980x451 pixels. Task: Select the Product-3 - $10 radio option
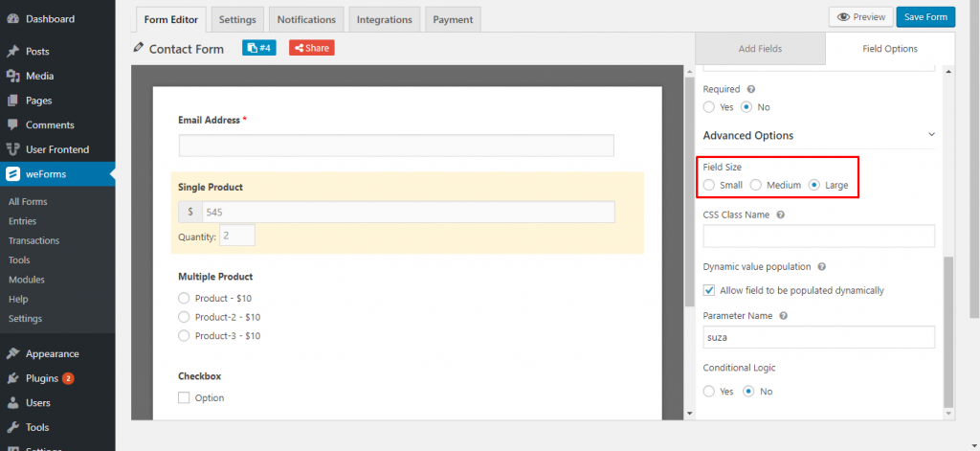[184, 336]
